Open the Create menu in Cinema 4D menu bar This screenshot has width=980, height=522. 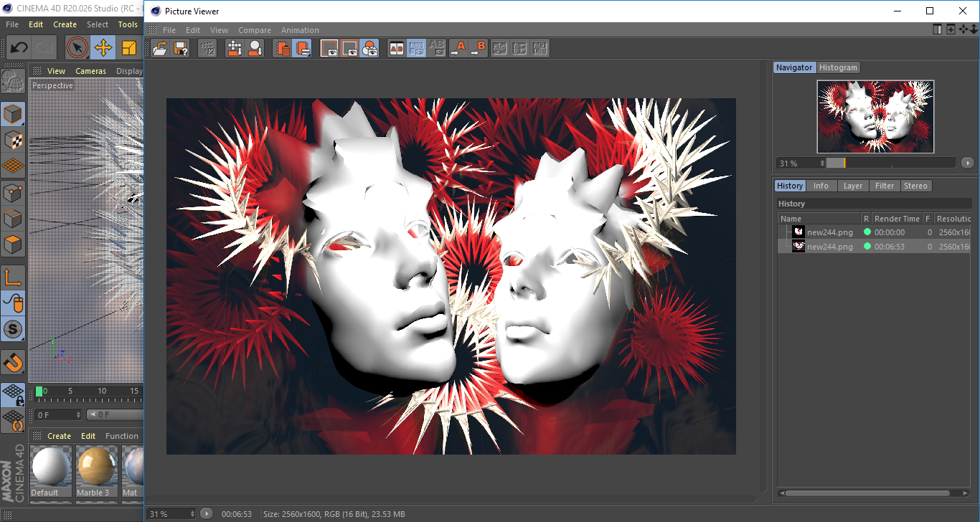(x=65, y=24)
